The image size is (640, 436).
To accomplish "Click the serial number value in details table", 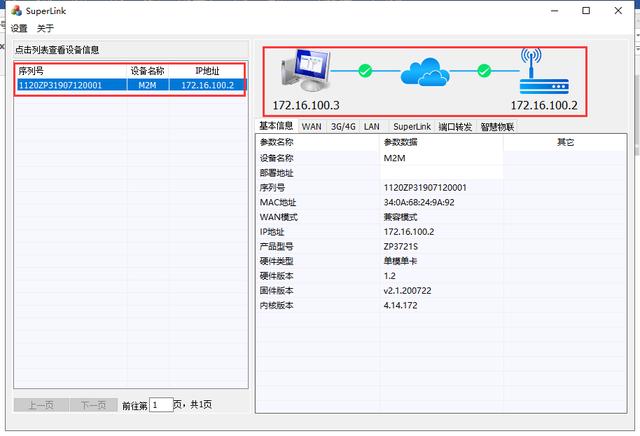I will coord(425,188).
